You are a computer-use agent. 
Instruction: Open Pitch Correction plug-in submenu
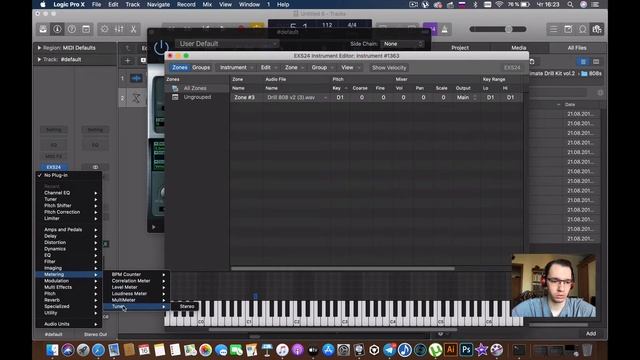coord(69,212)
